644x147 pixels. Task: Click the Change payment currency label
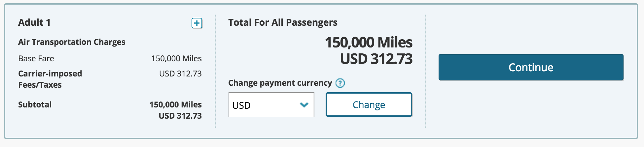[280, 83]
